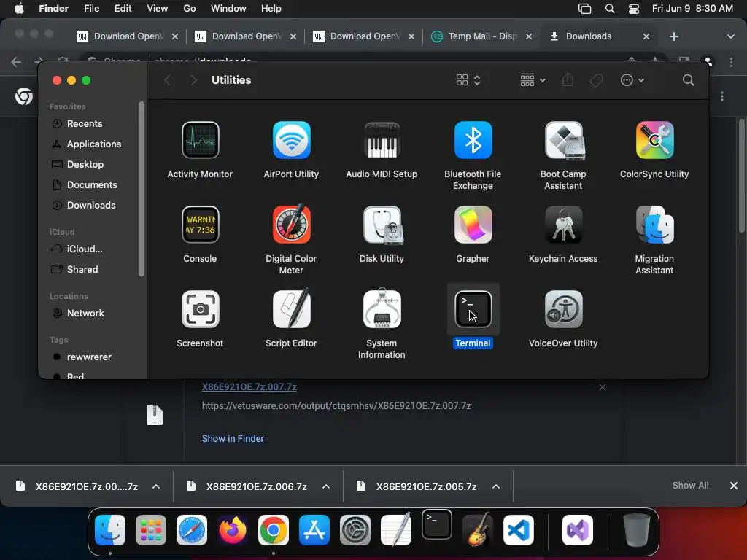Open Safari from the Dock
This screenshot has height=560, width=747.
coord(192,530)
